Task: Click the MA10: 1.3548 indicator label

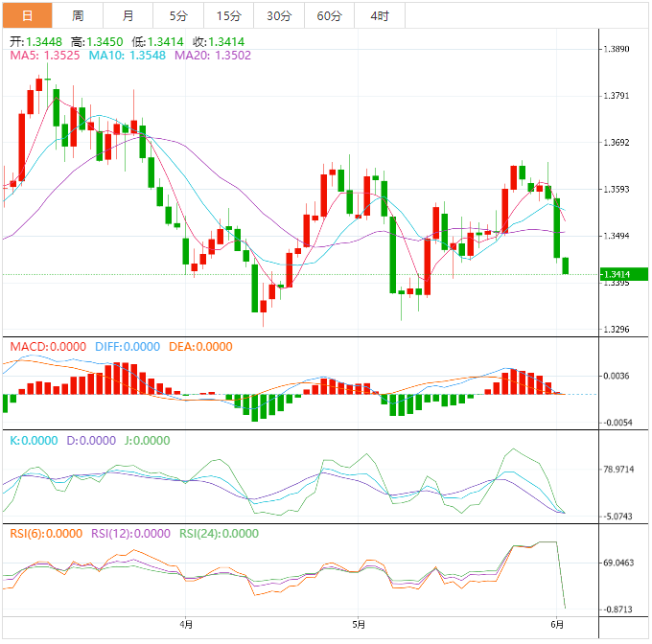Action: (127, 56)
